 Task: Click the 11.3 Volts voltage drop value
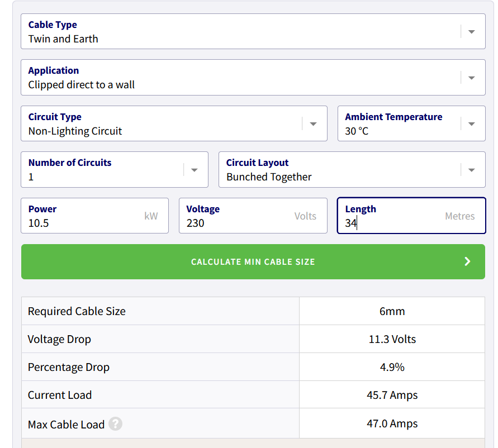coord(392,339)
